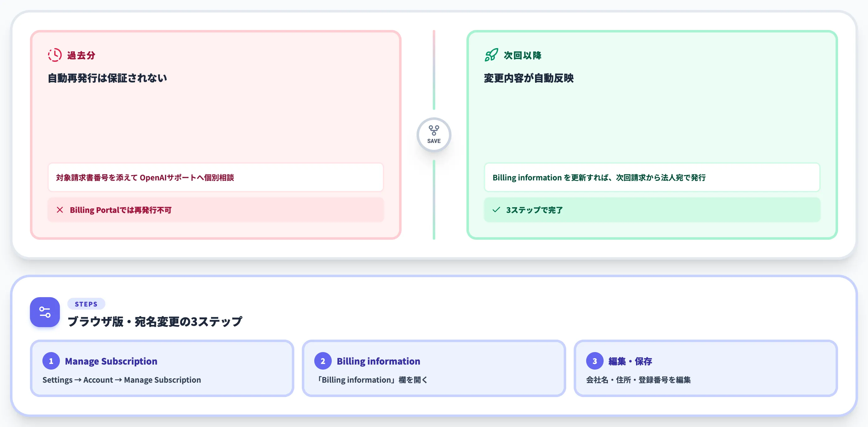
Task: Open the Manage Subscription step card title
Action: pos(111,361)
